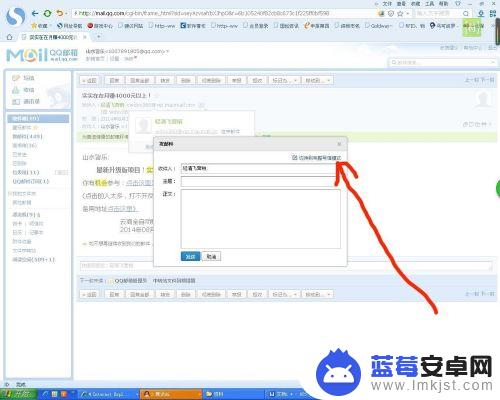Image resolution: width=500 pixels, height=400 pixels.
Task: Click the profile avatar at email's top right
Action: (x=483, y=99)
